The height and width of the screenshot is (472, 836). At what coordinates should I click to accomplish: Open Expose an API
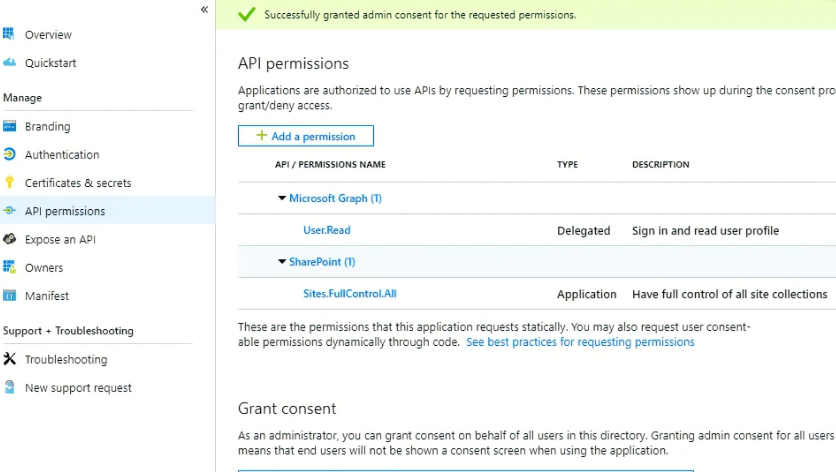click(x=60, y=239)
